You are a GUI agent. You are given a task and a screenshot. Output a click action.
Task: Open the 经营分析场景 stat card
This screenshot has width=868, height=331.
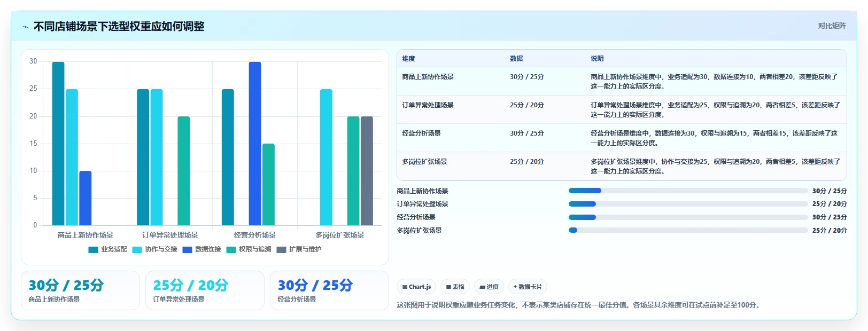click(329, 290)
